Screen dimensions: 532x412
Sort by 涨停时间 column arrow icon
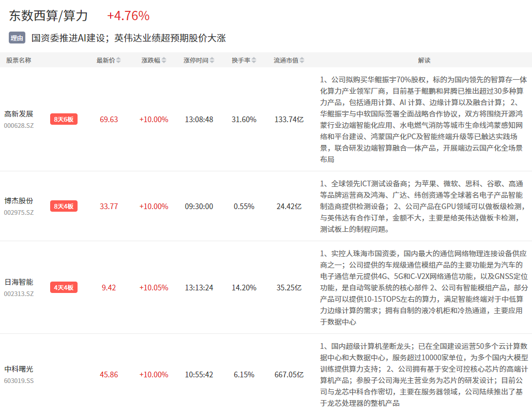pyautogui.click(x=212, y=61)
